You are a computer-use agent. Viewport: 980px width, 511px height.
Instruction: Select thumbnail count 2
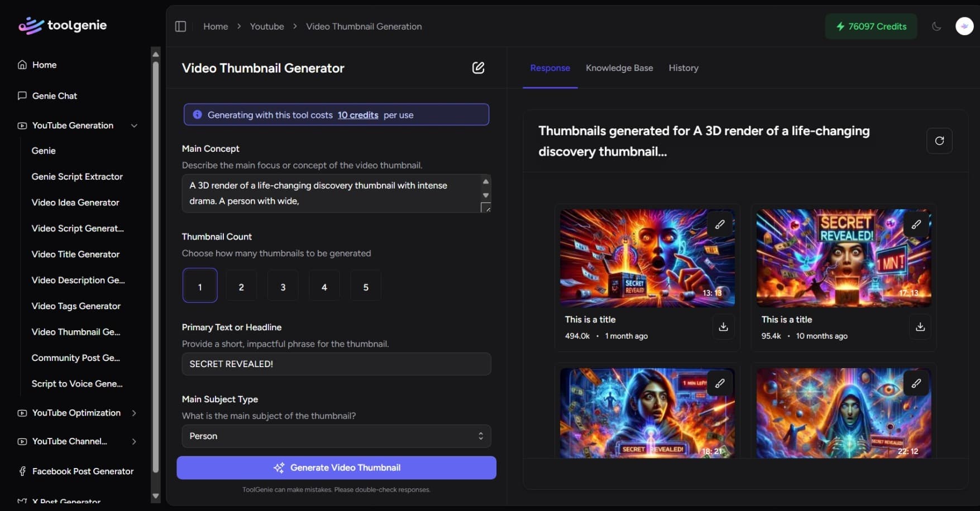point(241,286)
